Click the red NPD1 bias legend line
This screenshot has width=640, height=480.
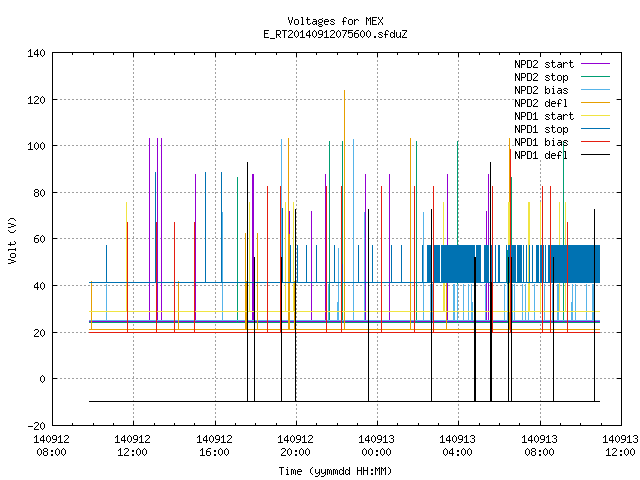point(596,142)
